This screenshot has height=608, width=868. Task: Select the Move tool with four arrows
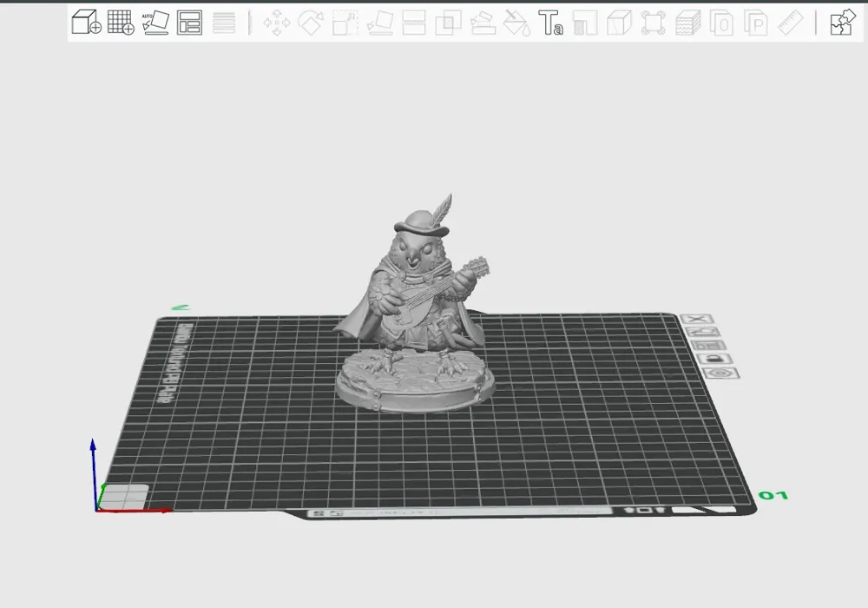pos(277,23)
